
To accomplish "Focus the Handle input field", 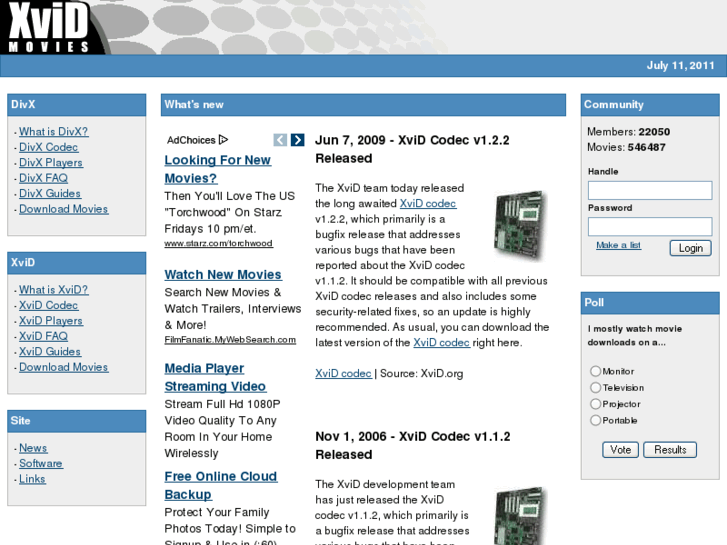I will (650, 190).
